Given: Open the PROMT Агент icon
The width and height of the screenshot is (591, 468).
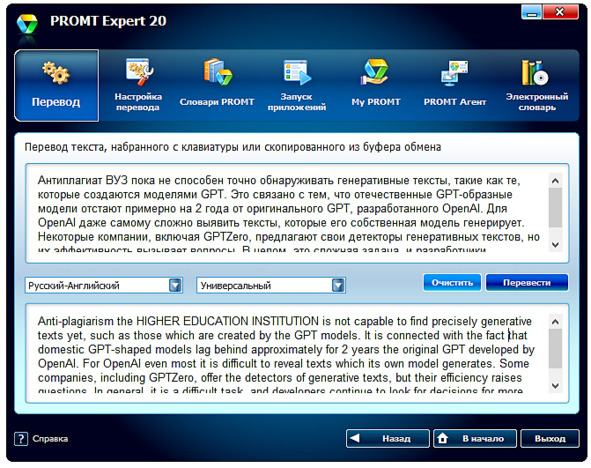Looking at the screenshot, I should (455, 72).
